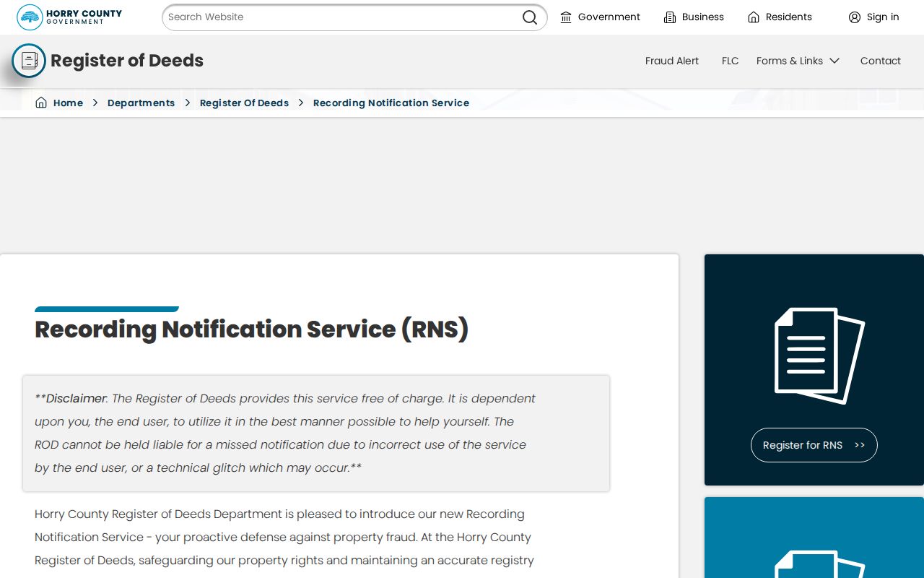The image size is (924, 578).
Task: Expand the Forms & Links dropdown
Action: (x=798, y=61)
